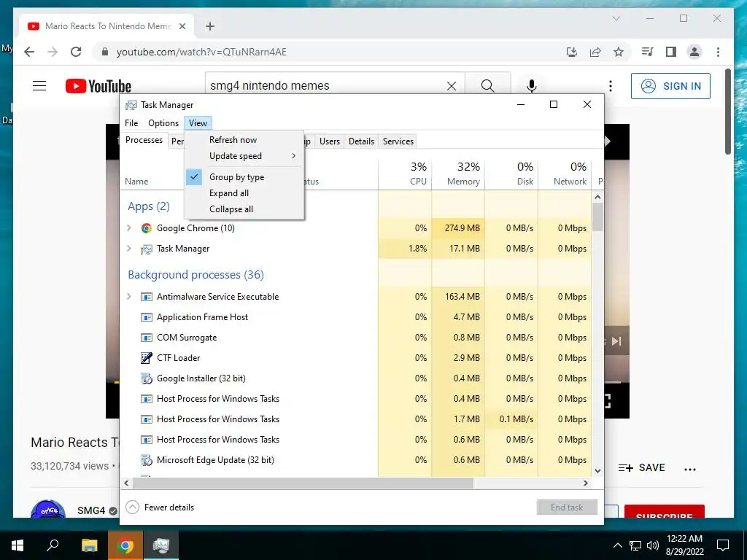The height and width of the screenshot is (560, 747).
Task: Switch to the Users tab
Action: pyautogui.click(x=330, y=141)
